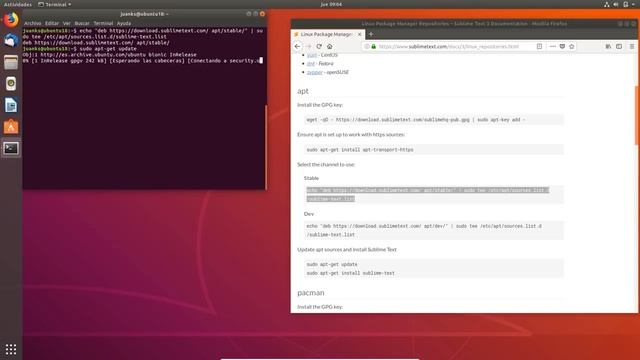Click 'Select the channel to use:' text
640x360 pixels.
coord(326,164)
